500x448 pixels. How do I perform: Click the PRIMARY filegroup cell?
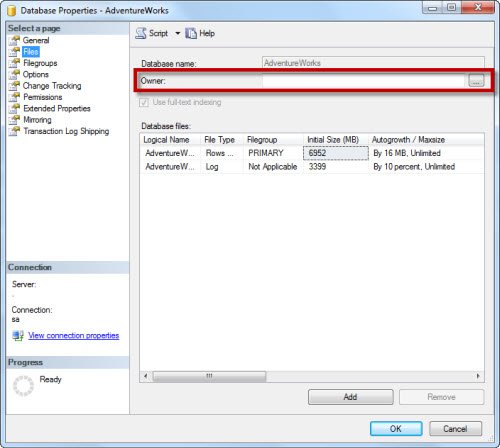(x=273, y=153)
